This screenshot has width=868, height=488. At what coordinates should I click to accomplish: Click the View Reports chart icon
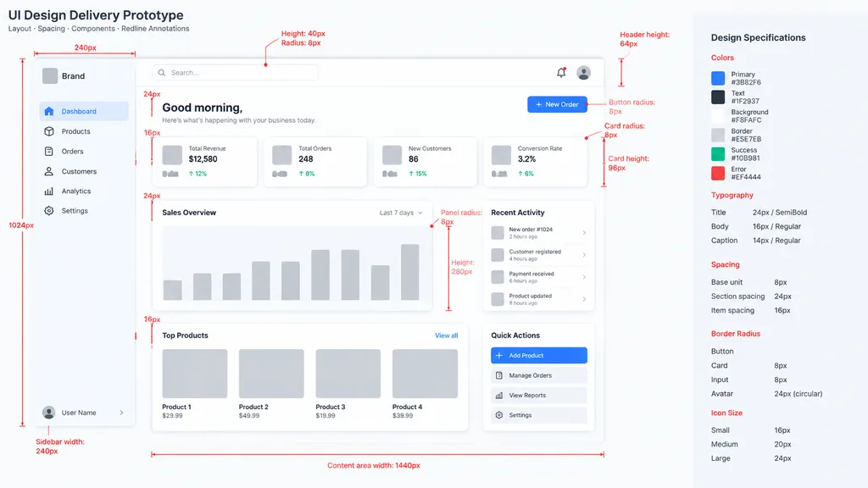point(498,395)
